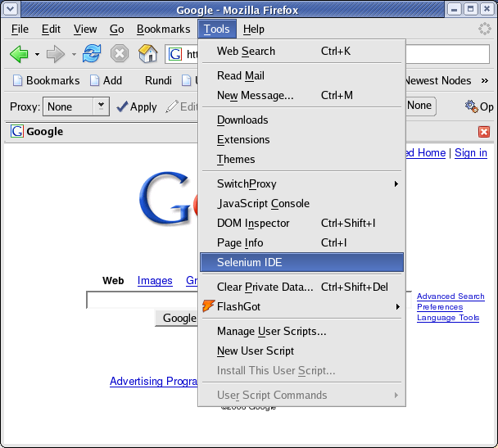Show more bookmarks with the chevron
The image size is (498, 448).
[x=485, y=80]
